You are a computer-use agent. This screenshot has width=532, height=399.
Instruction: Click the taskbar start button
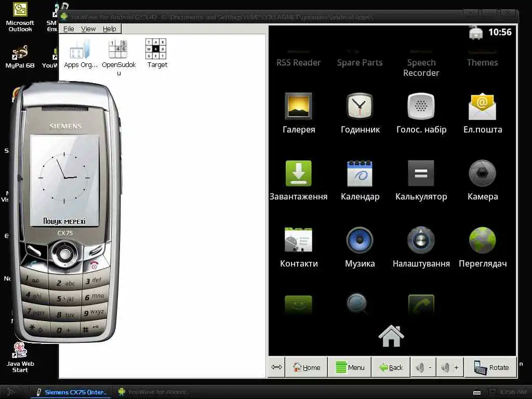click(11, 392)
